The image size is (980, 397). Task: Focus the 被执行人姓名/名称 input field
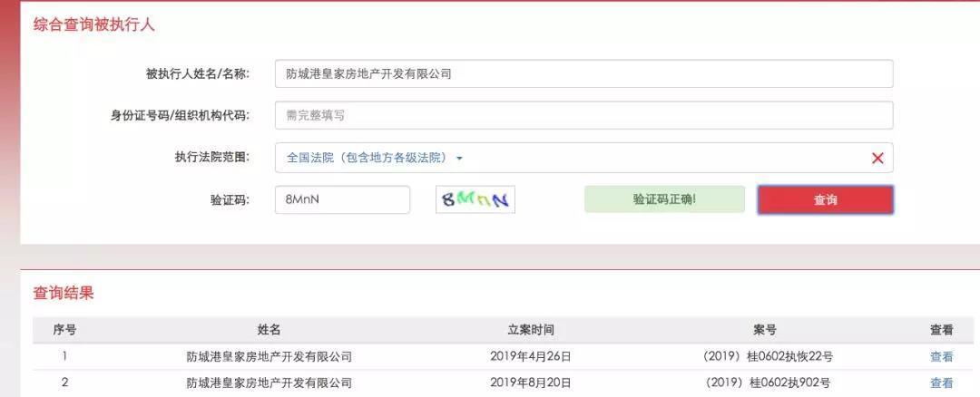tap(583, 74)
